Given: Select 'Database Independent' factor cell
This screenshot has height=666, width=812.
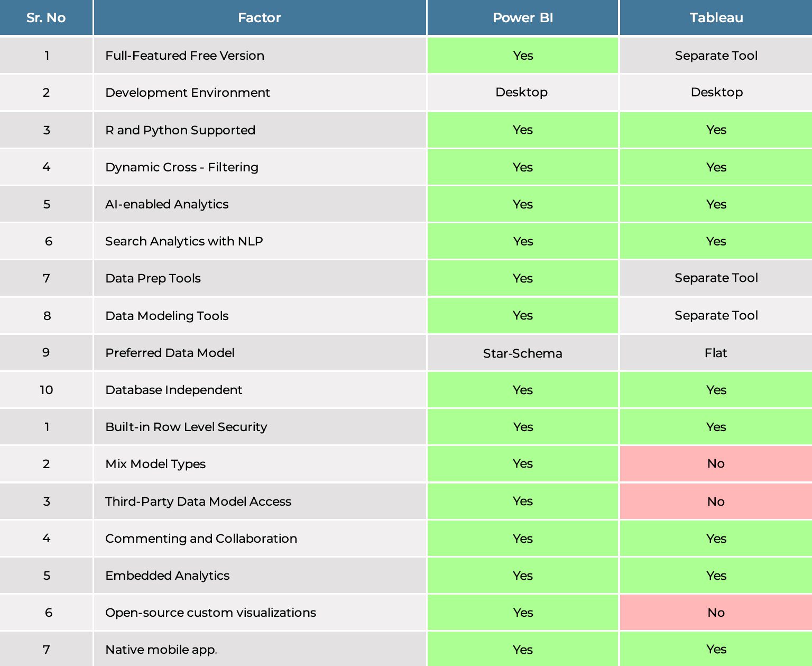Looking at the screenshot, I should [x=260, y=390].
